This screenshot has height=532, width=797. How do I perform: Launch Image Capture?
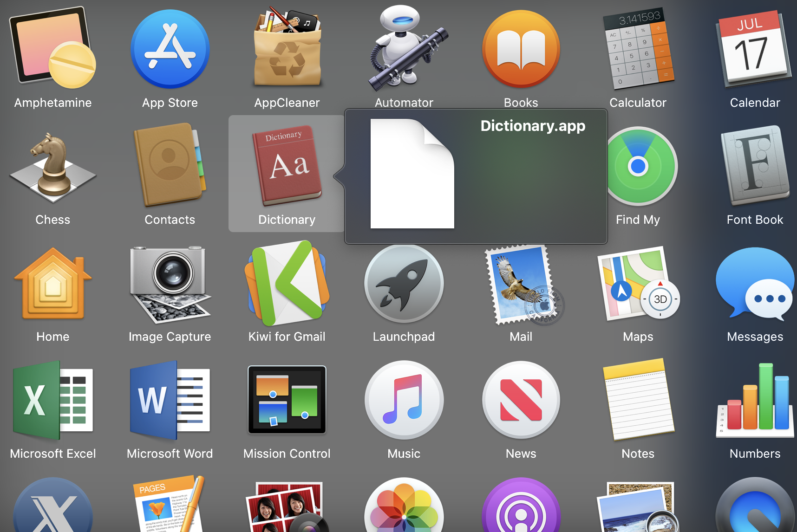click(170, 285)
